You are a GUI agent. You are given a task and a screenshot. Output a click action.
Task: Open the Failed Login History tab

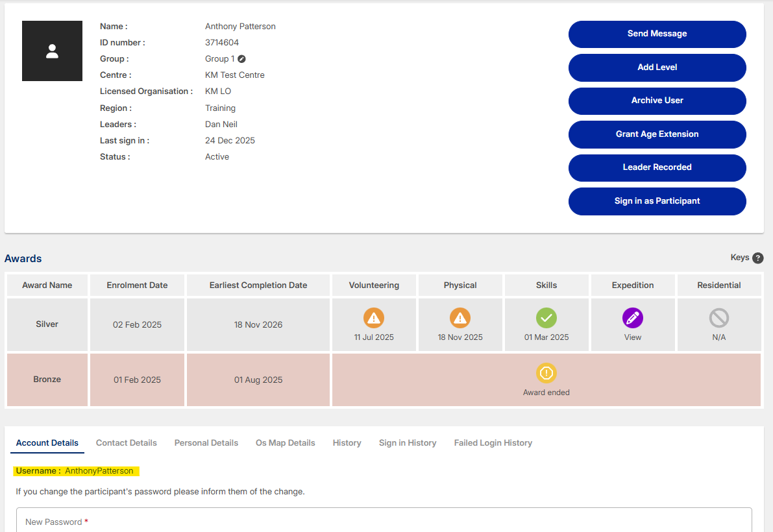493,443
